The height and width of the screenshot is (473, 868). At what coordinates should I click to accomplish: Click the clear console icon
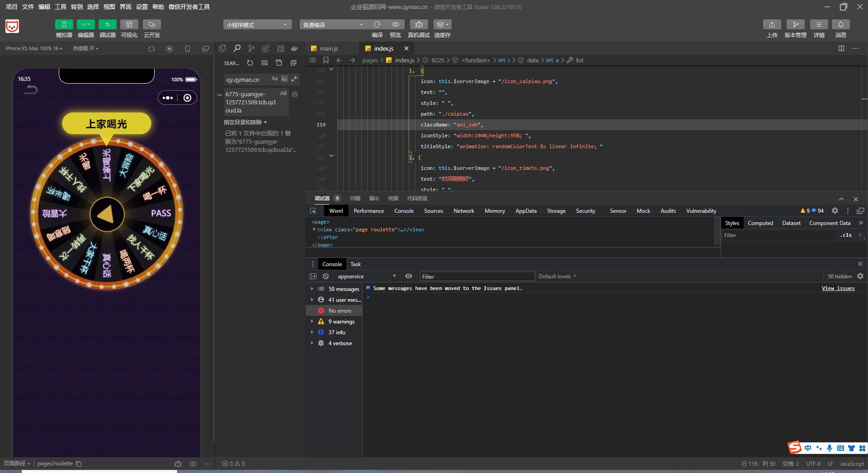tap(325, 276)
